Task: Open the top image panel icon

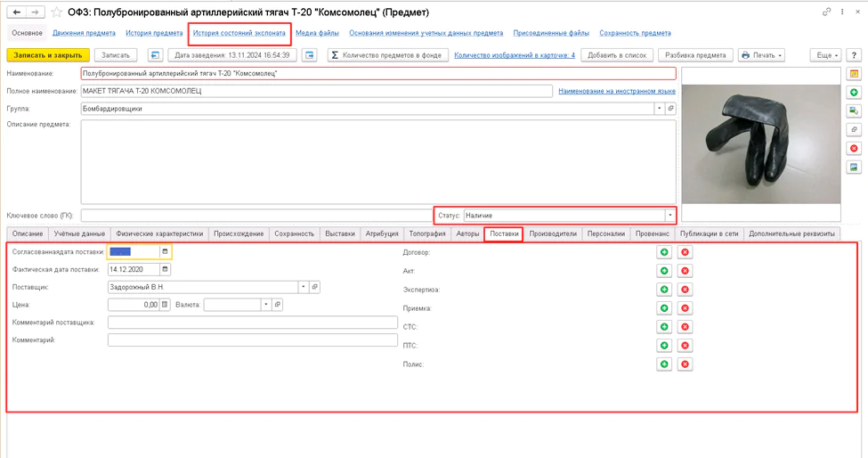Action: point(854,74)
